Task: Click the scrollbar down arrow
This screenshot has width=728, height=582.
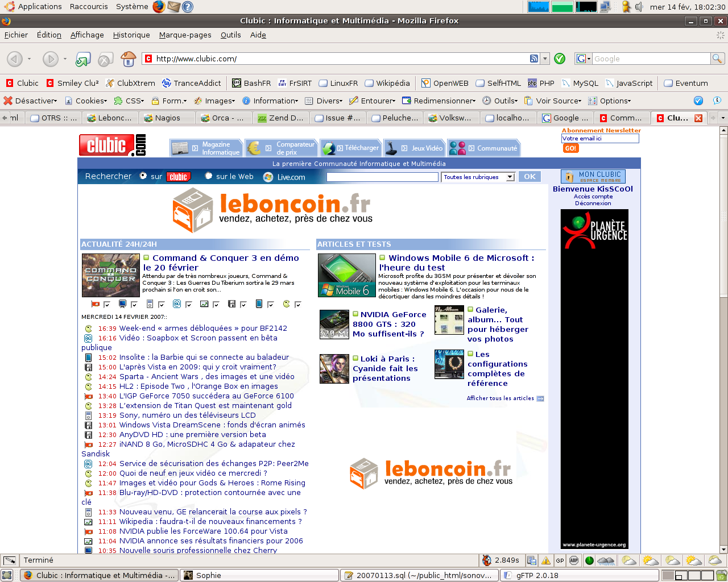Action: (x=723, y=550)
